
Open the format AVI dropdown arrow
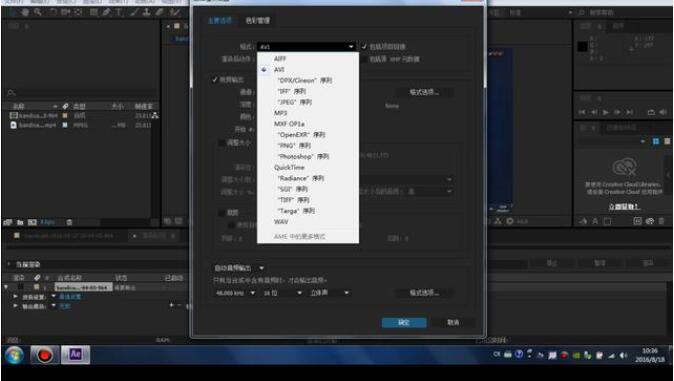[x=351, y=46]
